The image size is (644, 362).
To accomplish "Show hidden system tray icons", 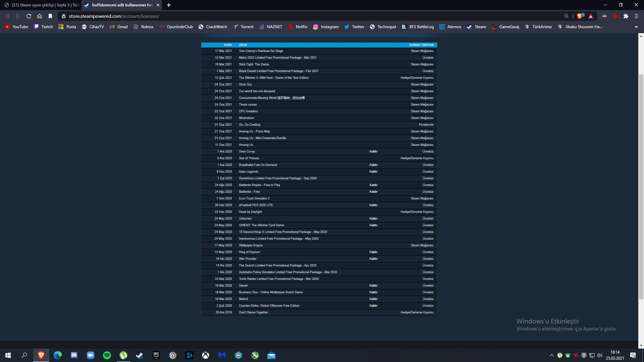I will coord(551,355).
